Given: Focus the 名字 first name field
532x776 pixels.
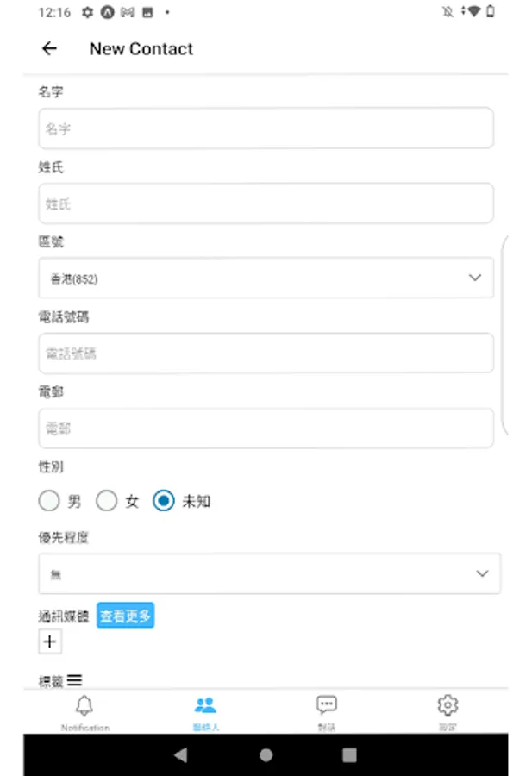Looking at the screenshot, I should 266,128.
